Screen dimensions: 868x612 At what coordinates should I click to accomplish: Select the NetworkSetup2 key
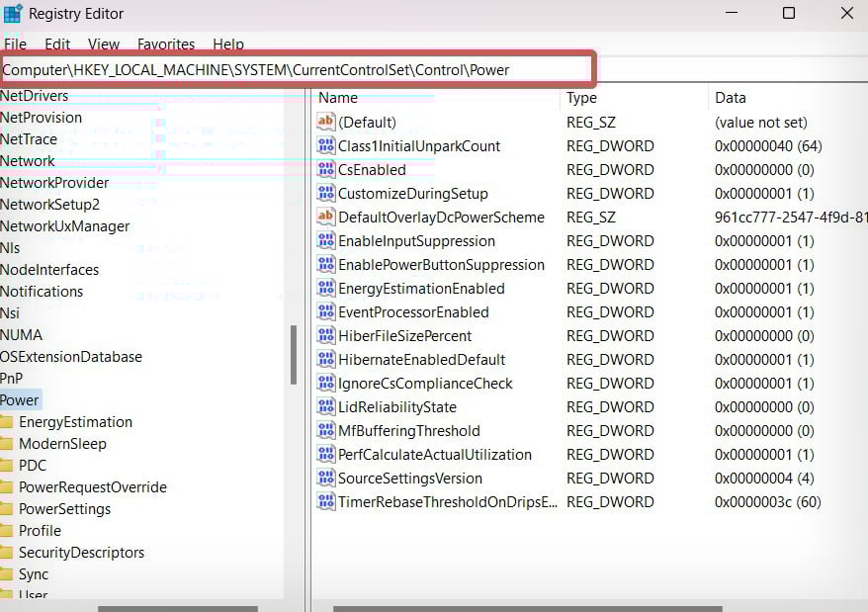[49, 205]
